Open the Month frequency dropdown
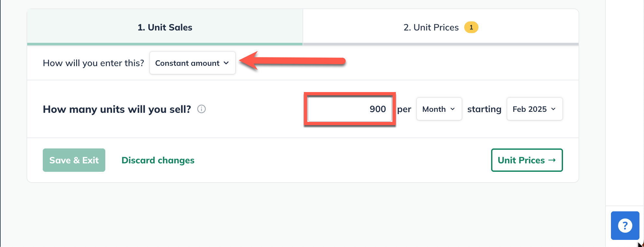The image size is (644, 247). (439, 109)
